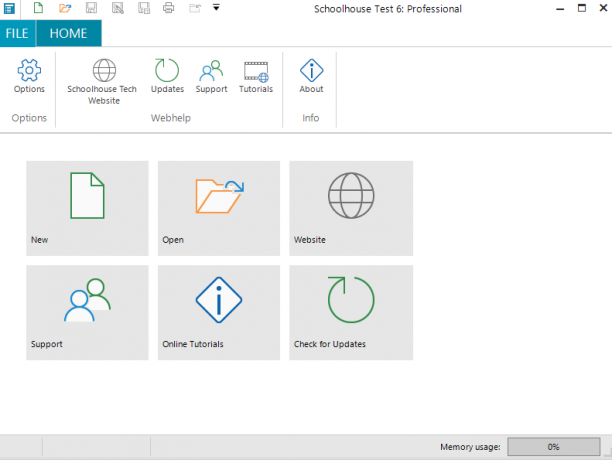The image size is (612, 460).
Task: Click the Open tile with folder icon
Action: [x=219, y=208]
